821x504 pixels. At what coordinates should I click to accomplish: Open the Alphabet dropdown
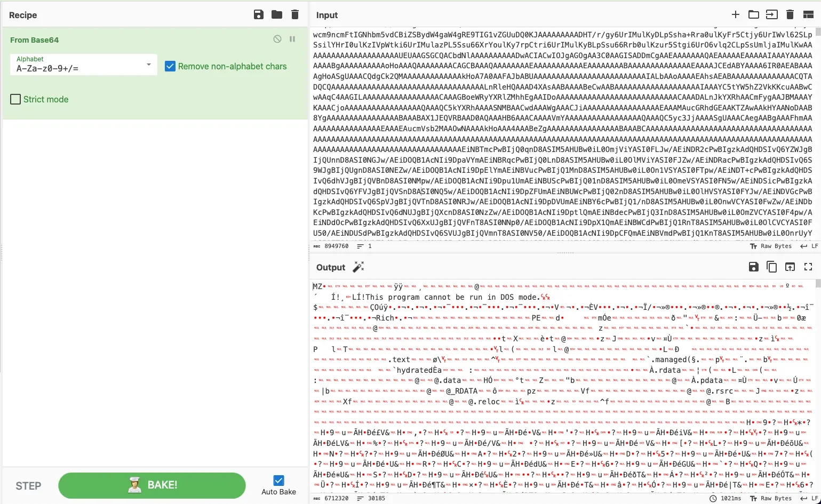148,64
